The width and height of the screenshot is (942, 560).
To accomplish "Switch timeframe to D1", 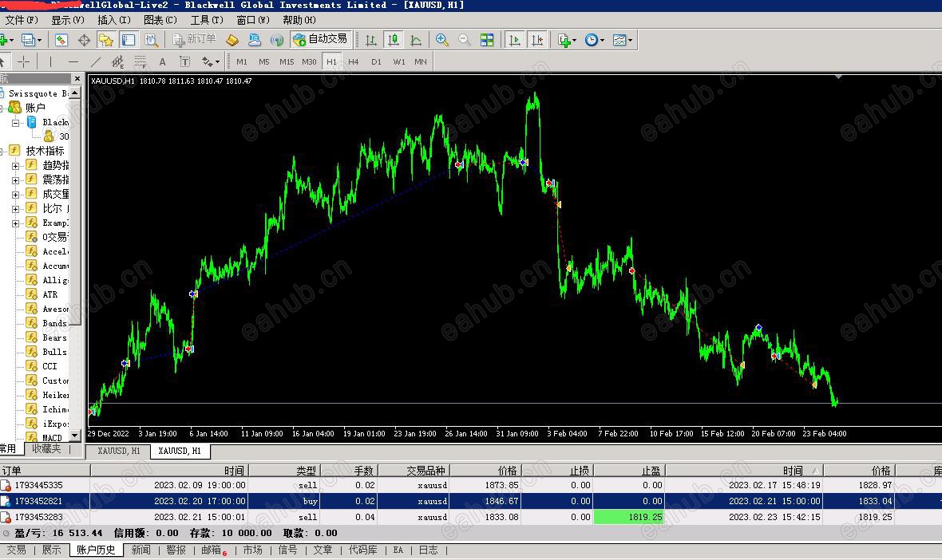I will (x=376, y=61).
